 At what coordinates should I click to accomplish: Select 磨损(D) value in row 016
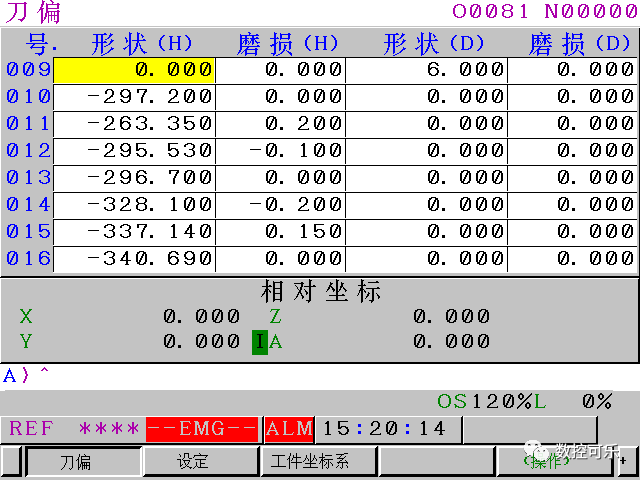tap(572, 259)
